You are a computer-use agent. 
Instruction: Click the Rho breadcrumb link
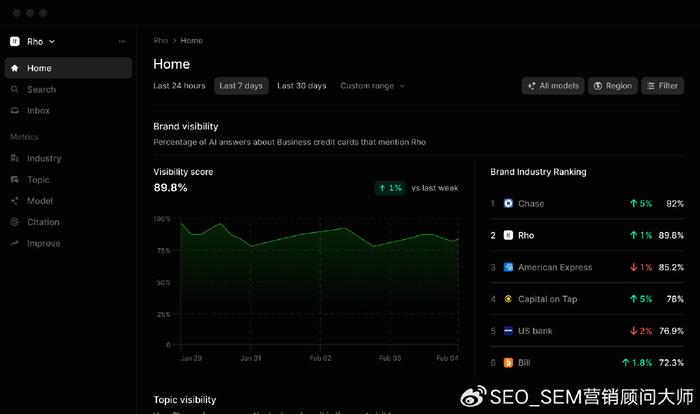[161, 41]
